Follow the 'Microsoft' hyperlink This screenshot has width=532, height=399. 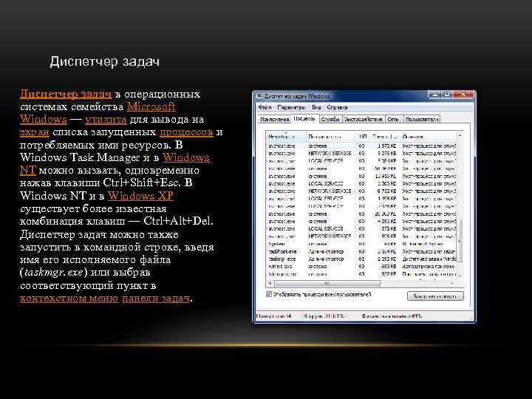(151, 106)
